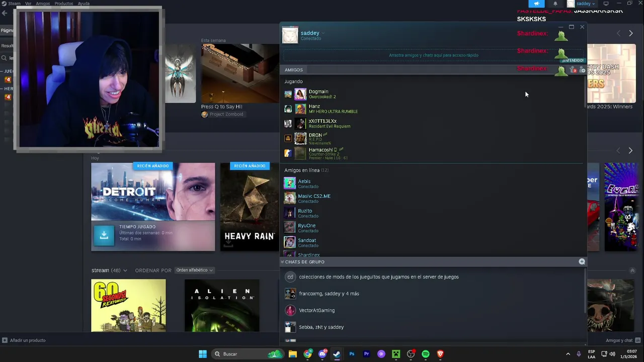The height and width of the screenshot is (362, 644).
Task: Open pending friend invites icon
Action: click(x=573, y=70)
